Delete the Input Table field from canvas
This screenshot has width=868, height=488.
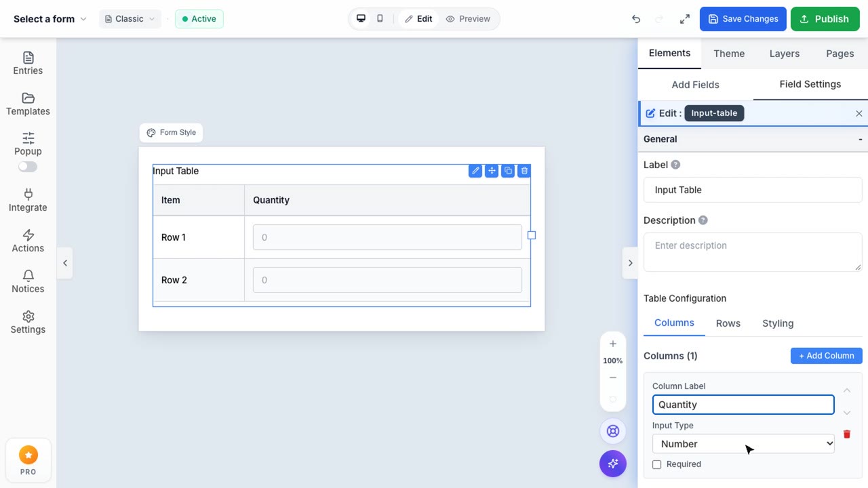[524, 171]
